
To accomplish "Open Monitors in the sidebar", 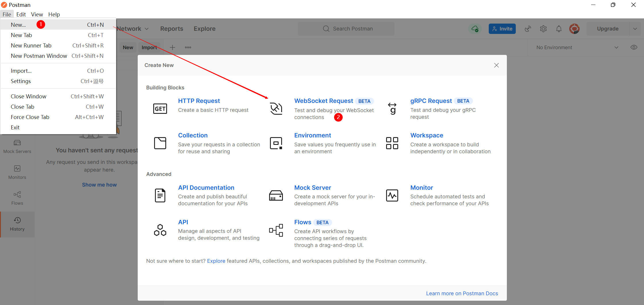I will [x=17, y=172].
